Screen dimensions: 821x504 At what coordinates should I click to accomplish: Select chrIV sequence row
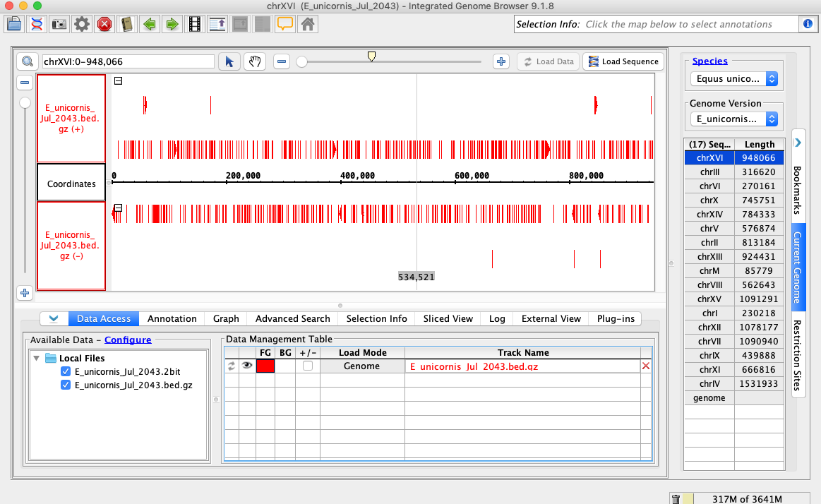[x=733, y=383]
